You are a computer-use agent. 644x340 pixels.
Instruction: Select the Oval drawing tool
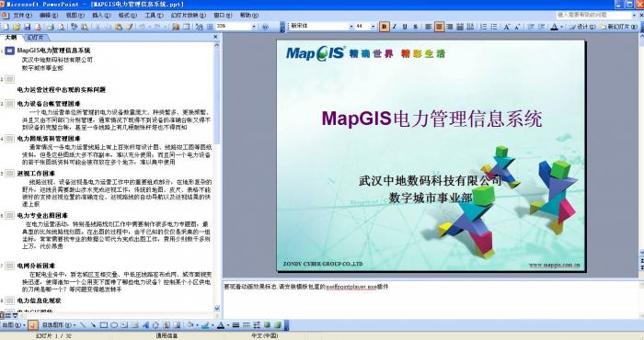(x=114, y=325)
